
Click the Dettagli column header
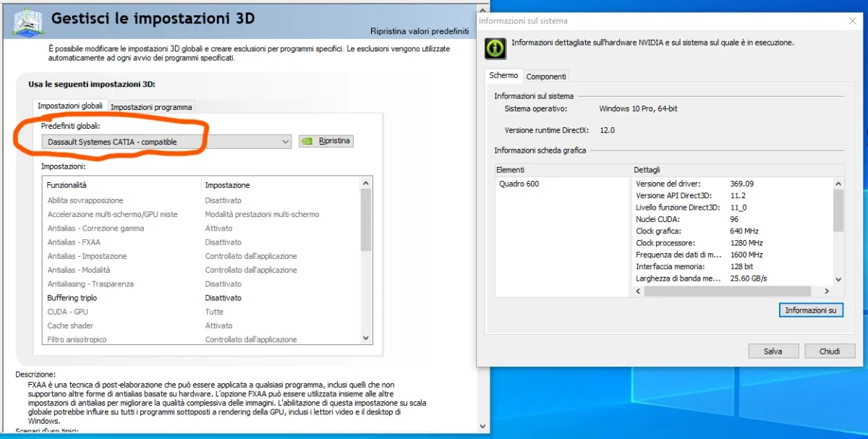coord(738,169)
